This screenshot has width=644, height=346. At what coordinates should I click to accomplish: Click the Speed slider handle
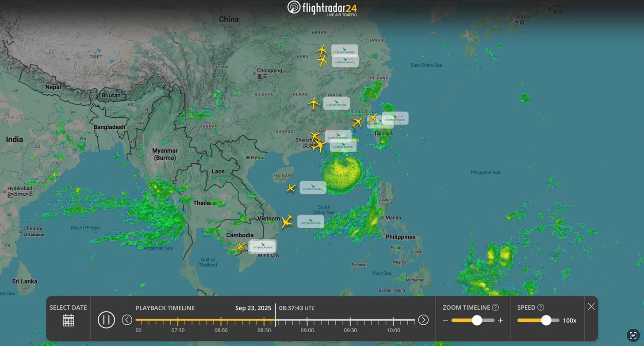click(546, 320)
